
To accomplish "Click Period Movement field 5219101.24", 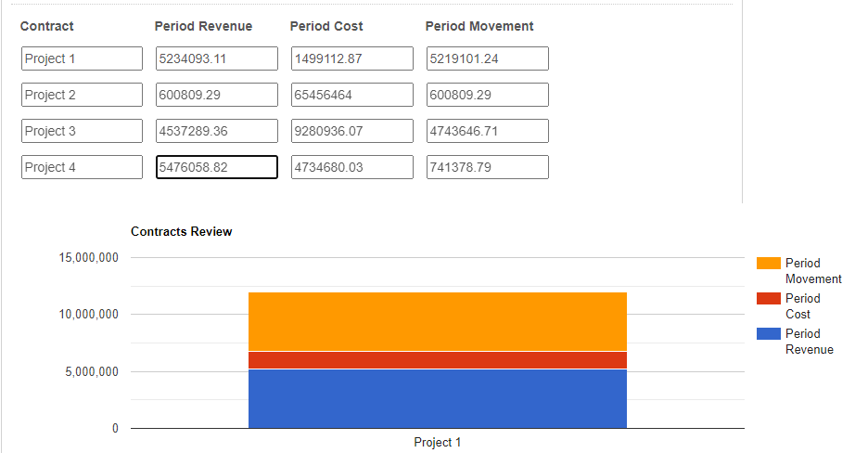I will 488,58.
